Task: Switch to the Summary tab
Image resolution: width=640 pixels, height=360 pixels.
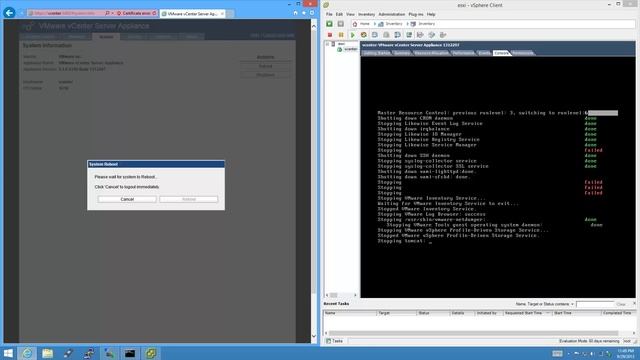Action: 402,53
